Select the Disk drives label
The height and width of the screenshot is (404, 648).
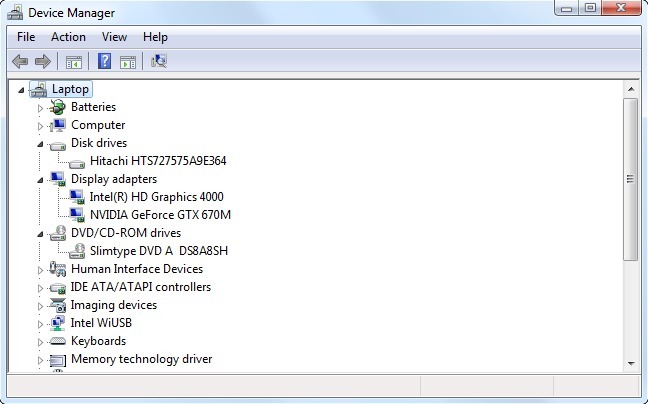[99, 143]
